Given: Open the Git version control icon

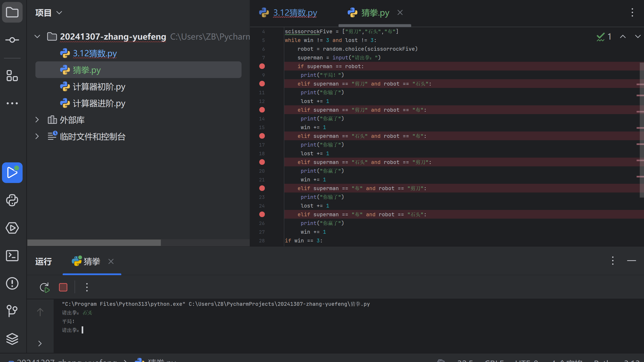Looking at the screenshot, I should [12, 311].
